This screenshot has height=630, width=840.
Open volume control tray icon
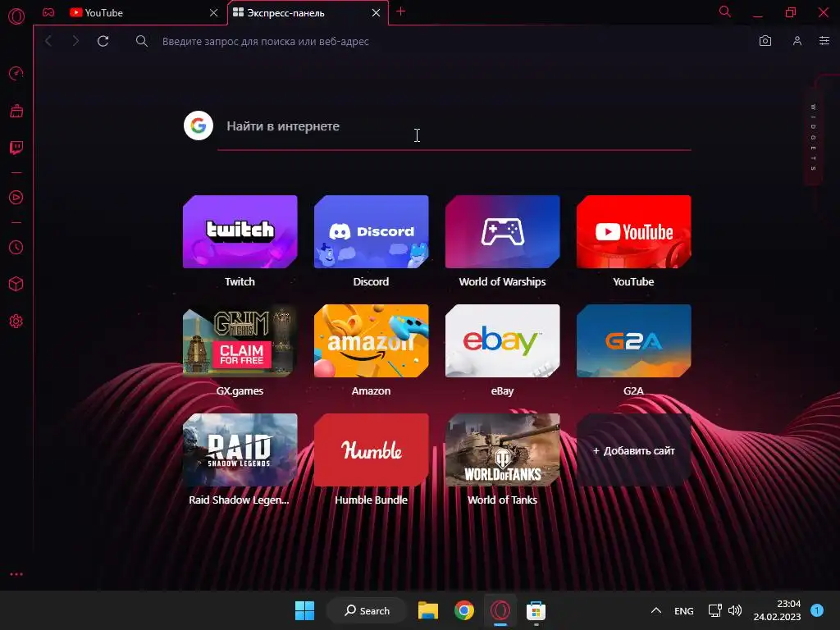tap(735, 610)
